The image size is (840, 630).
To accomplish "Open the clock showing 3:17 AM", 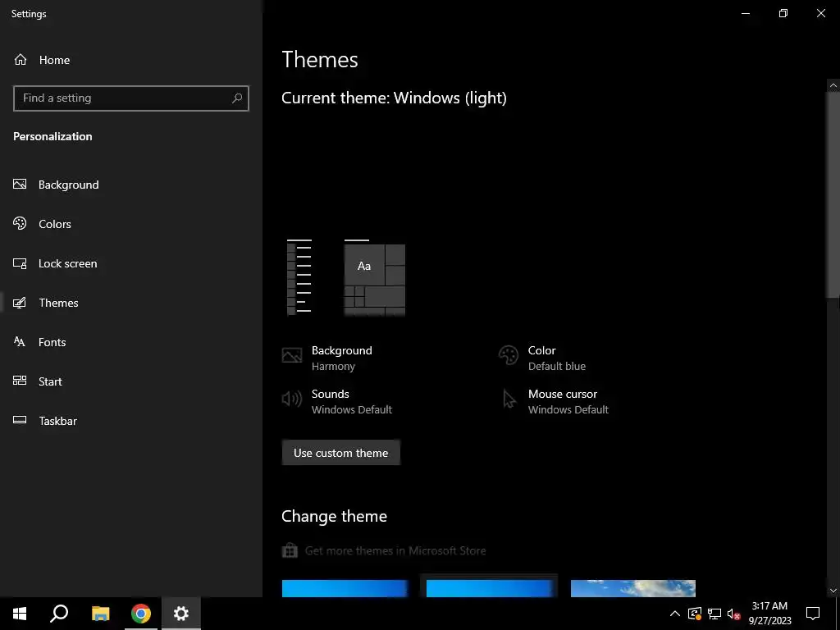I will (769, 614).
